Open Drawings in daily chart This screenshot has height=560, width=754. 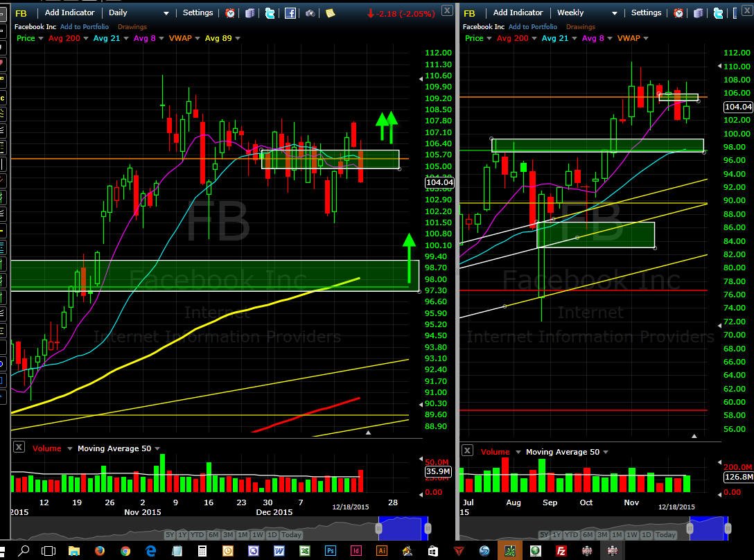coord(132,27)
